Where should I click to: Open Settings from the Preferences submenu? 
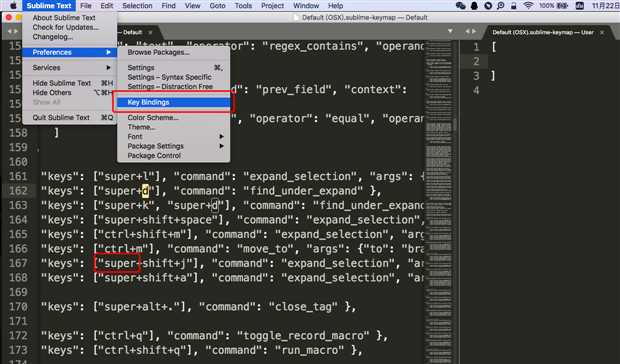pyautogui.click(x=174, y=68)
